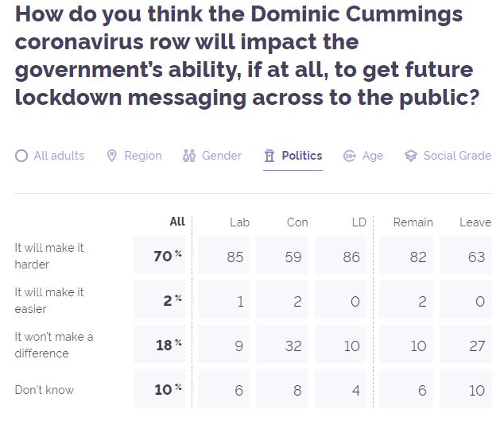Image resolution: width=504 pixels, height=421 pixels.
Task: Click the Lab column header
Action: coord(239,222)
